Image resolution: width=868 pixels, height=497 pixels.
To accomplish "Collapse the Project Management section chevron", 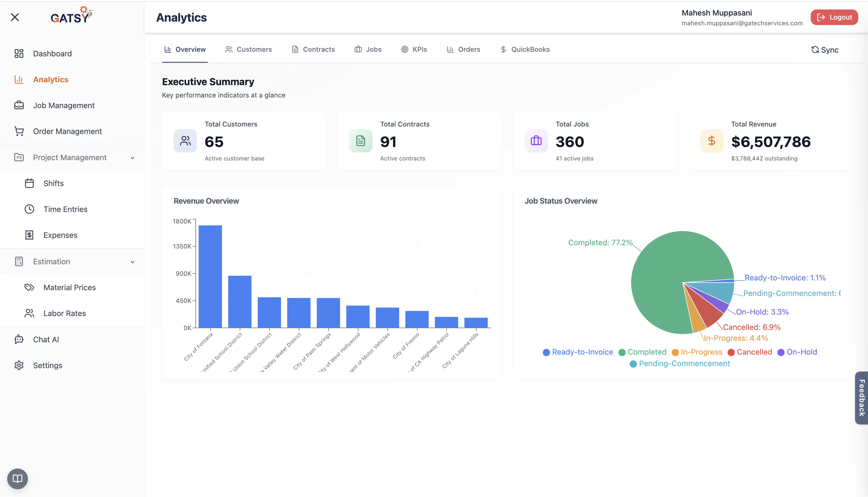I will point(132,158).
